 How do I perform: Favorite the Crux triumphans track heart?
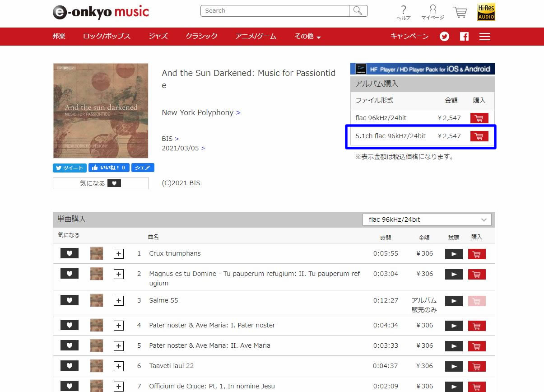(x=70, y=253)
